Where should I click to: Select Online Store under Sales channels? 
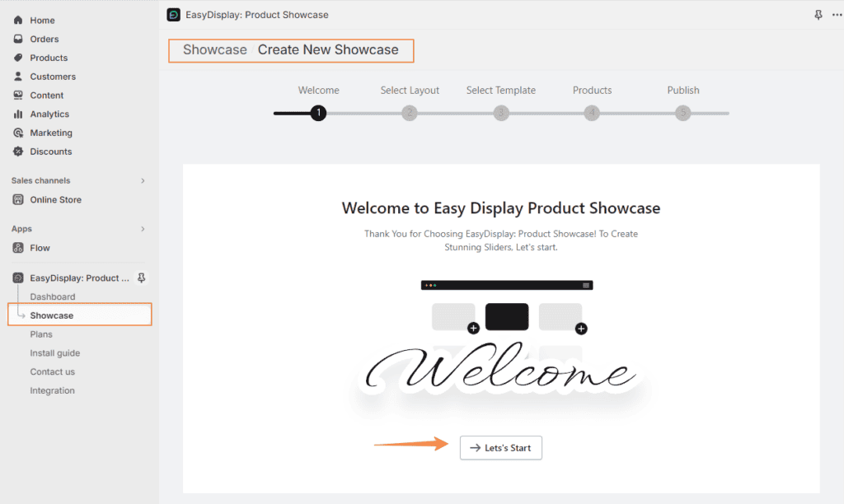pyautogui.click(x=55, y=199)
